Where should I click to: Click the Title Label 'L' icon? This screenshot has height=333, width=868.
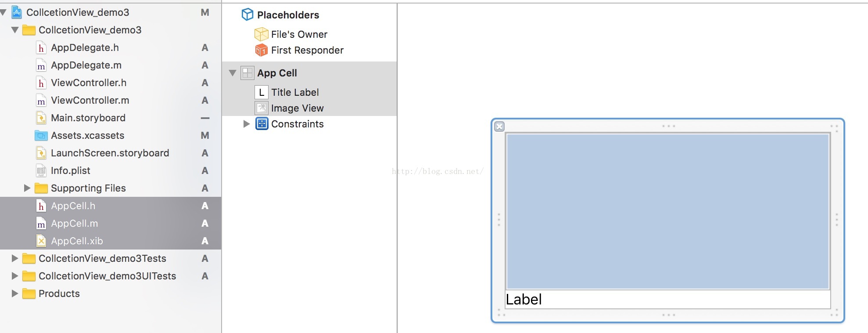tap(262, 92)
